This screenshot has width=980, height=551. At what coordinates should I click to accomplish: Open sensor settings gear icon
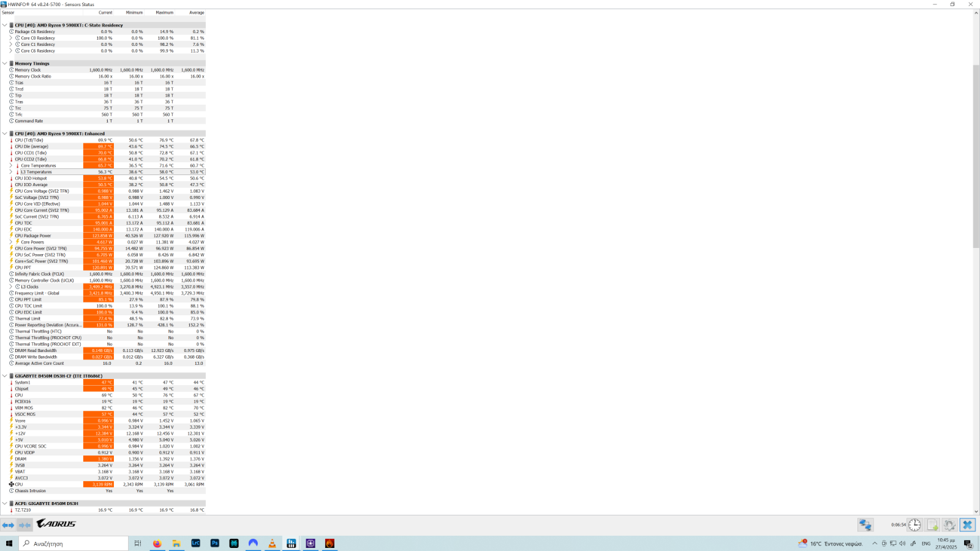(x=949, y=525)
